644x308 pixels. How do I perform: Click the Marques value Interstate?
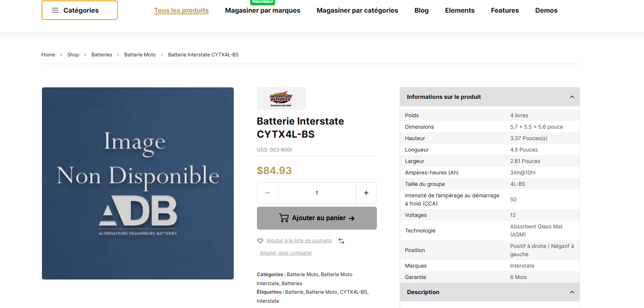click(522, 266)
